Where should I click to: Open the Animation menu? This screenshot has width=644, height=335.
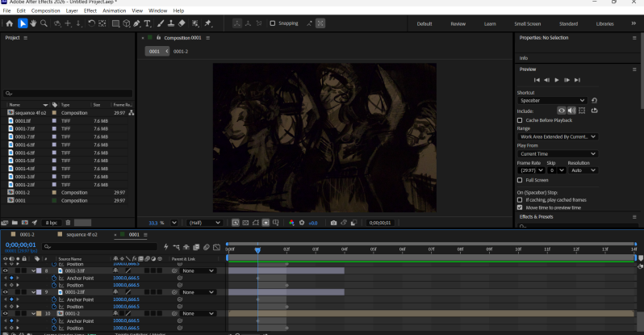[x=114, y=10]
